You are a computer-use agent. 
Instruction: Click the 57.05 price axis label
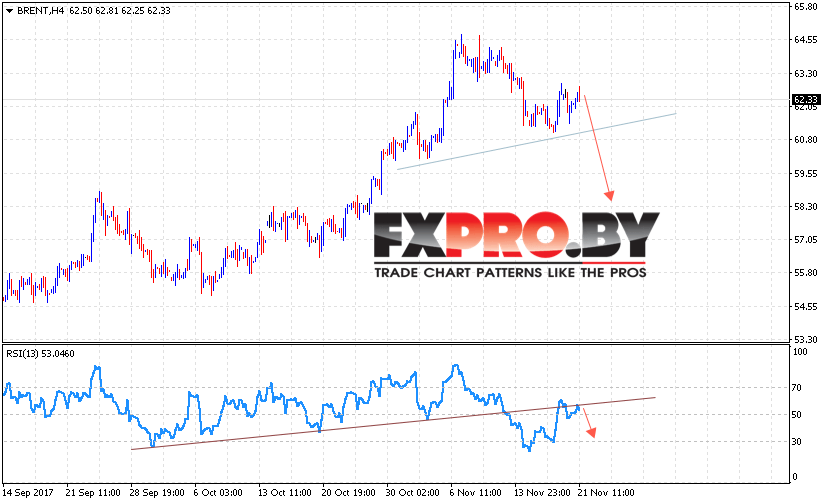[806, 240]
